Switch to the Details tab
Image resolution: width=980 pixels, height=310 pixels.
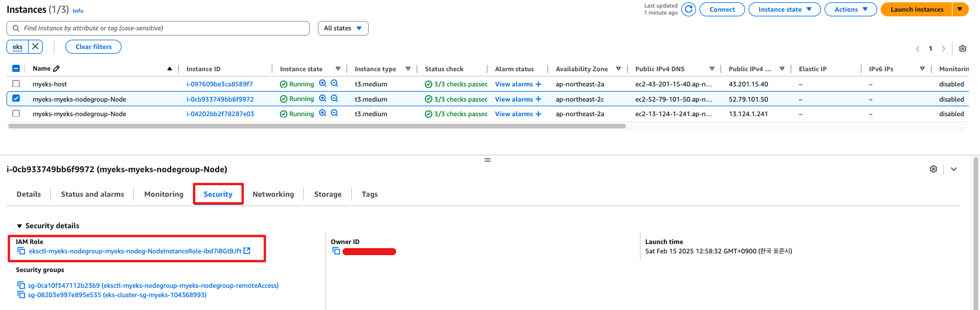pyautogui.click(x=29, y=194)
